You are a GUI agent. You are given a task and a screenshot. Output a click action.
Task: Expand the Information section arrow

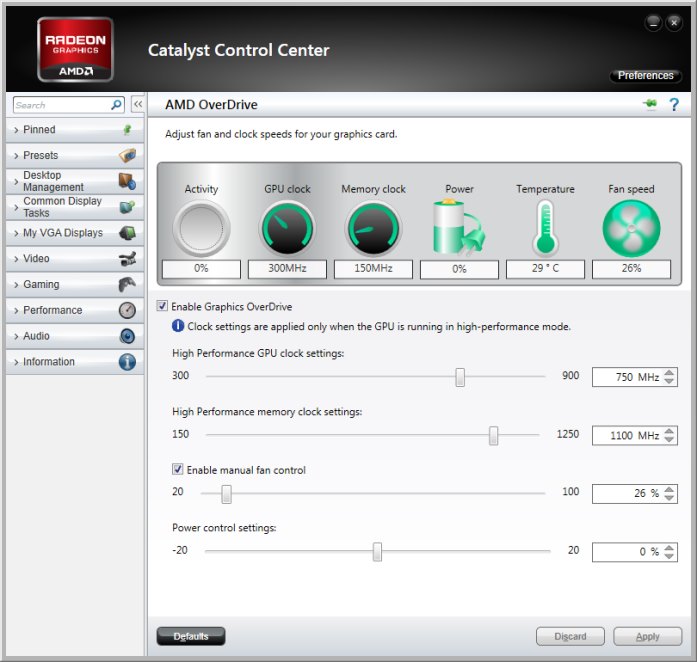pos(16,362)
